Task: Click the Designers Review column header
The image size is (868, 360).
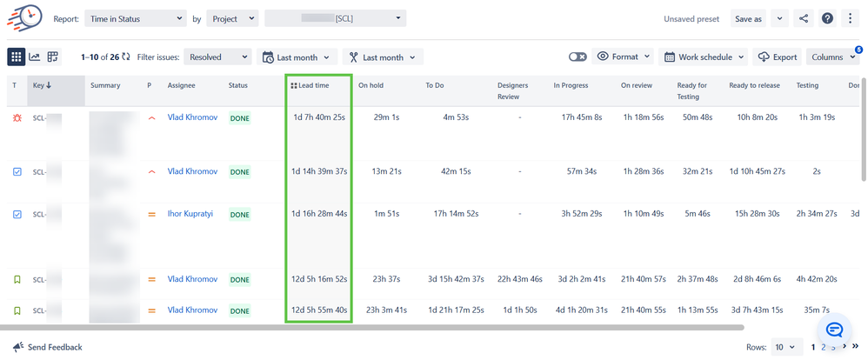Action: pyautogui.click(x=512, y=90)
